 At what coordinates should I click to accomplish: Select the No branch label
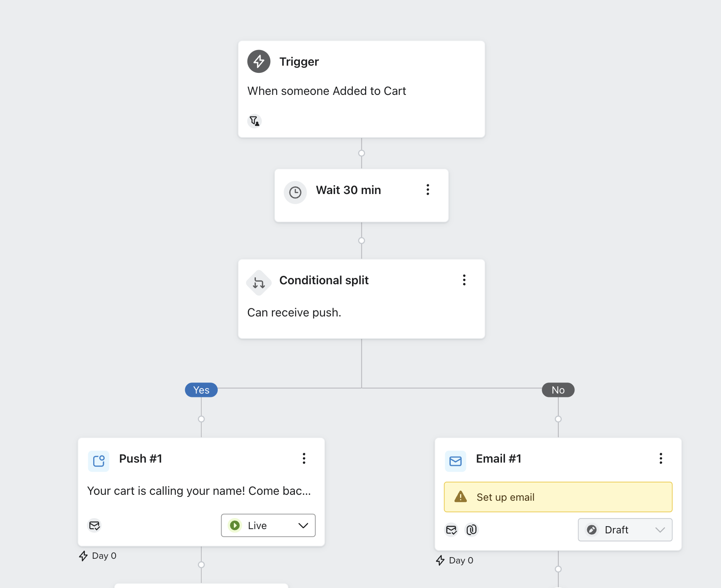pyautogui.click(x=558, y=390)
